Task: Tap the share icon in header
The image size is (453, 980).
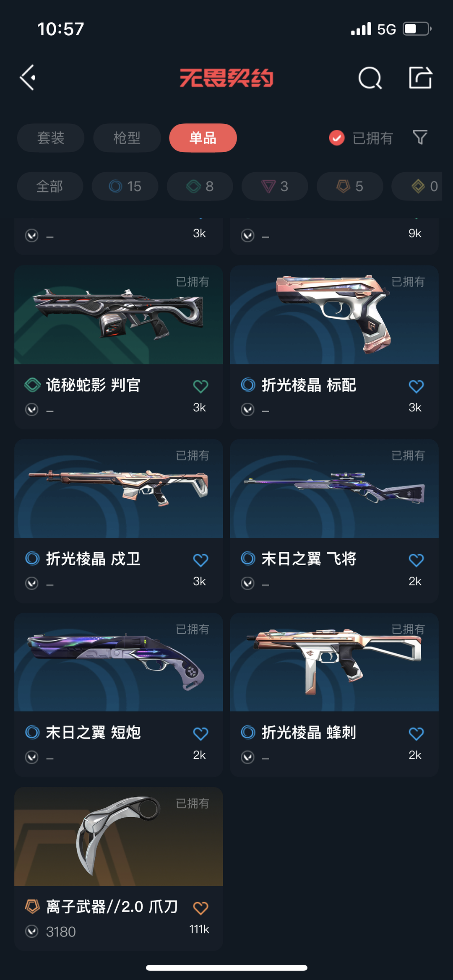Action: (420, 78)
